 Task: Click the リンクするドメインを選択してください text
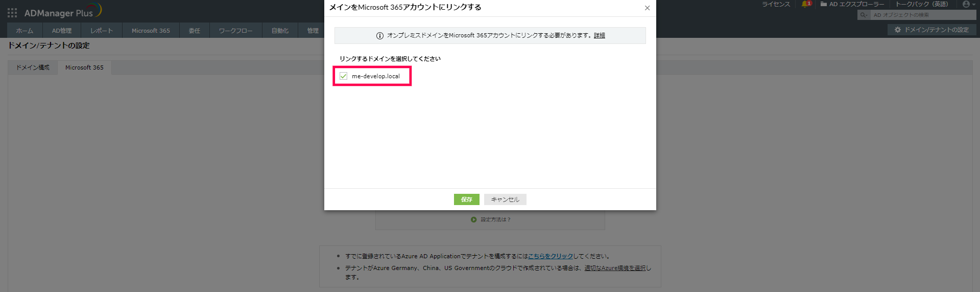click(x=390, y=59)
